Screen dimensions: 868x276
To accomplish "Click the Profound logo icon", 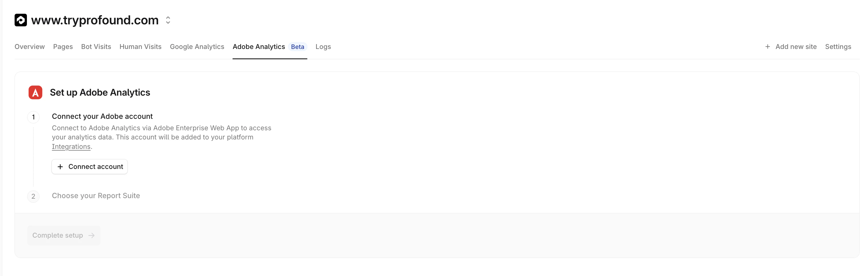I will point(21,20).
